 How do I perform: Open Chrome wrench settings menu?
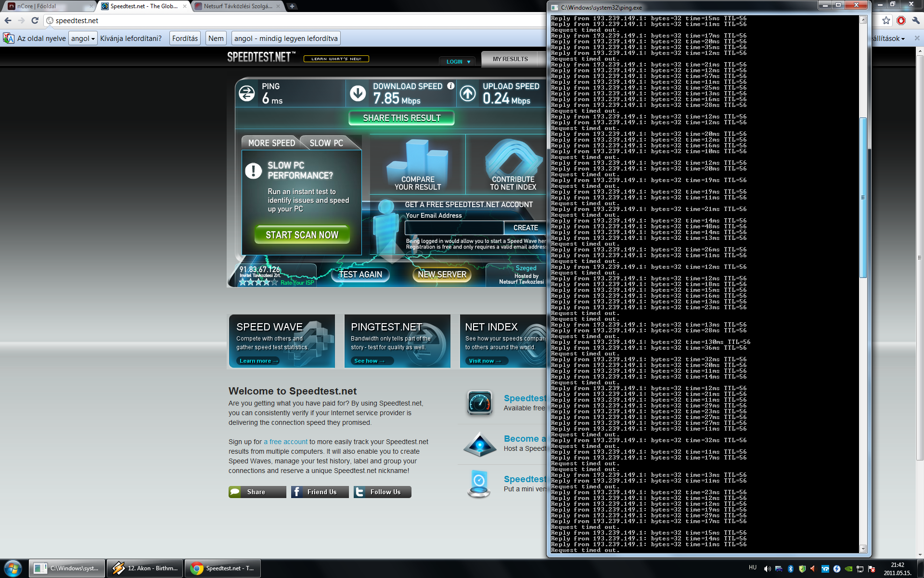[915, 20]
